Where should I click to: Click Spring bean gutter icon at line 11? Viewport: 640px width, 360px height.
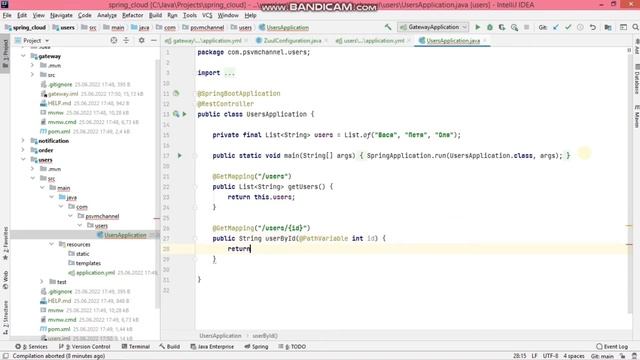[176, 93]
